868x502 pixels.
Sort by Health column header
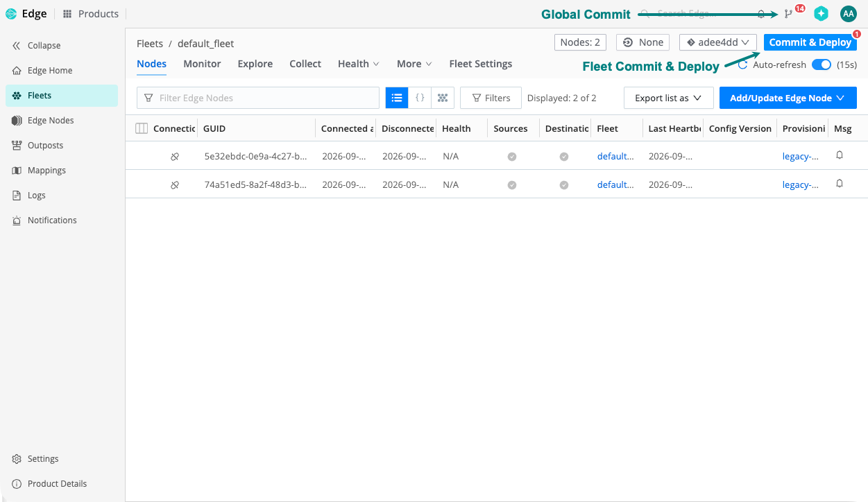[457, 129]
